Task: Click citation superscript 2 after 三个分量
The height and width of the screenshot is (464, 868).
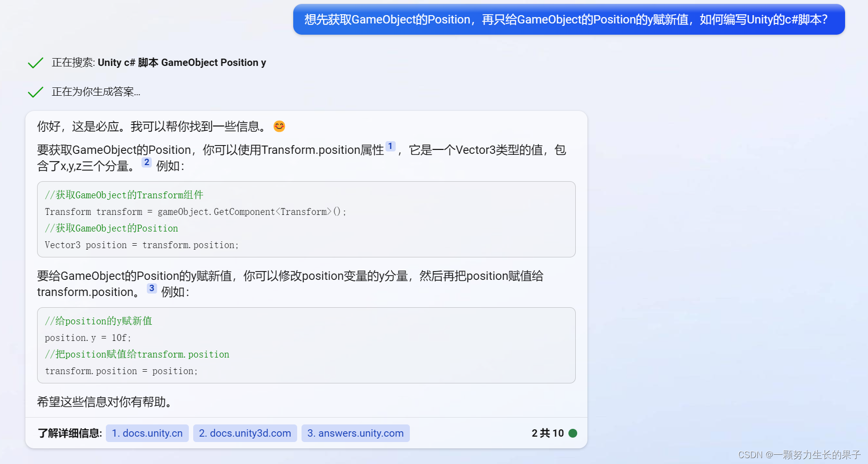Action: (147, 162)
